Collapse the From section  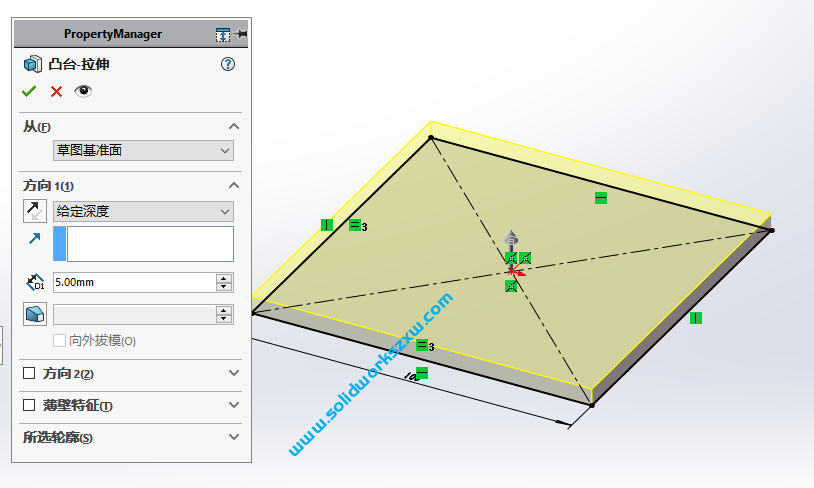[234, 126]
